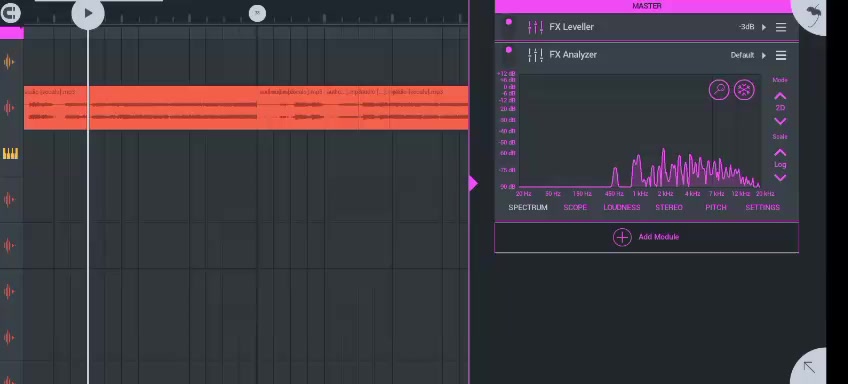Click the Default preset label
This screenshot has width=848, height=384.
pyautogui.click(x=742, y=55)
